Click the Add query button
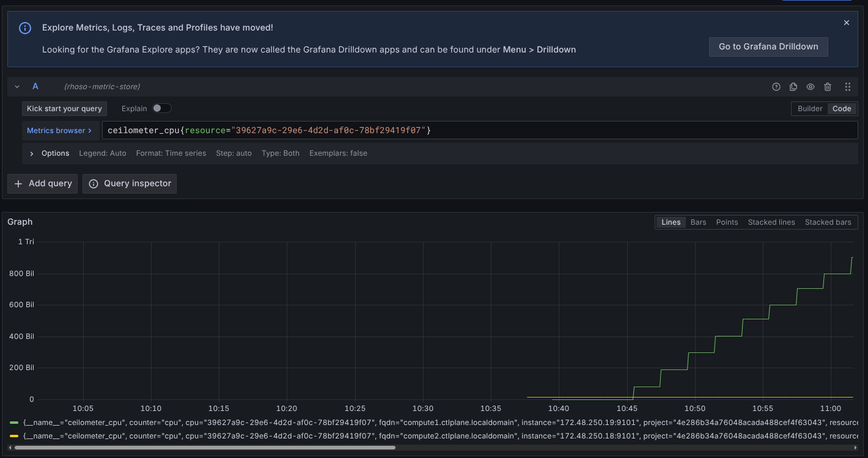Image resolution: width=868 pixels, height=458 pixels. tap(43, 183)
